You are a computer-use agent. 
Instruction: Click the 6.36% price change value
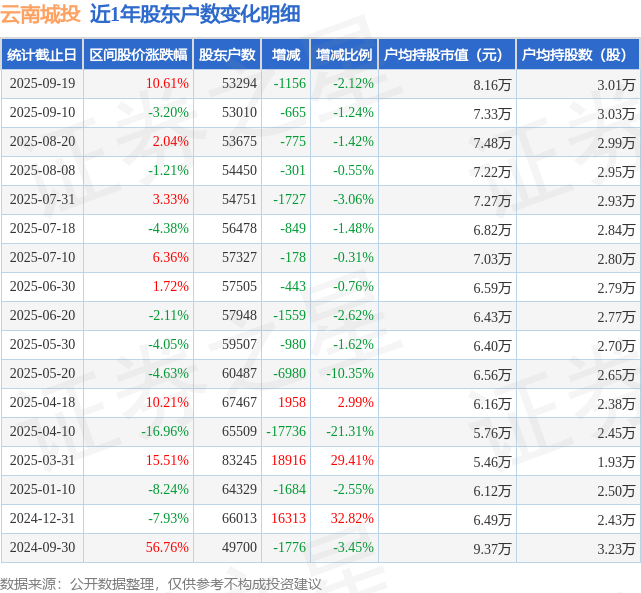pyautogui.click(x=171, y=257)
